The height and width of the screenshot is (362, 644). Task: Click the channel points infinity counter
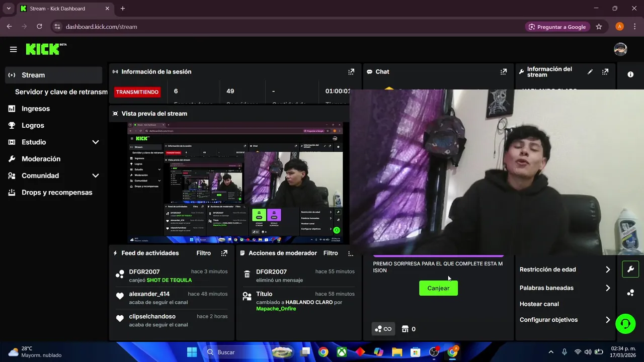(x=383, y=329)
